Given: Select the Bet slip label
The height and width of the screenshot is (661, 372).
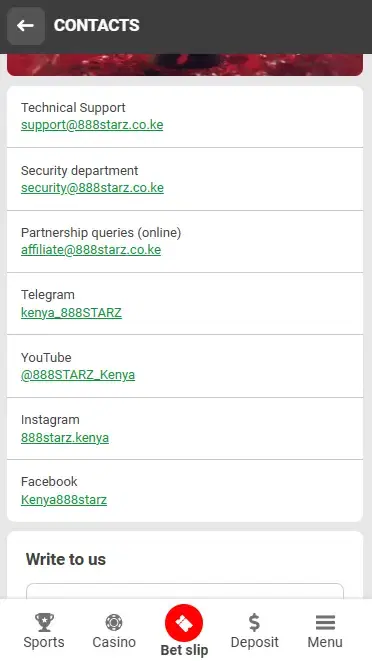Looking at the screenshot, I should click(184, 650).
